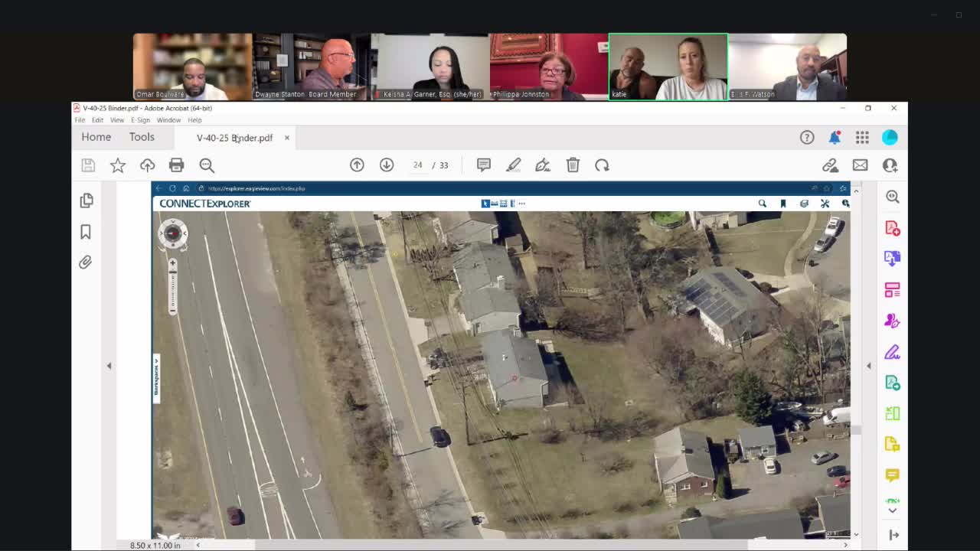This screenshot has width=980, height=551.
Task: Delete page using trash can icon
Action: [573, 165]
